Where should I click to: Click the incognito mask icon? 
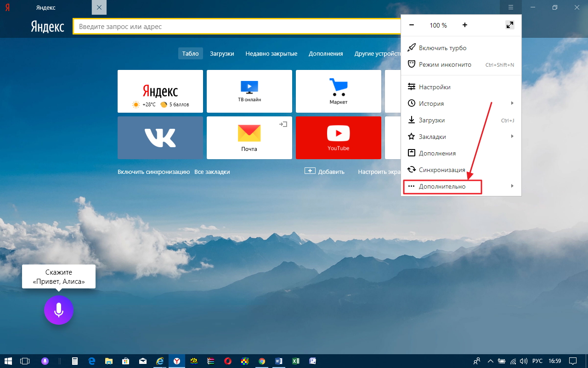[x=412, y=64]
